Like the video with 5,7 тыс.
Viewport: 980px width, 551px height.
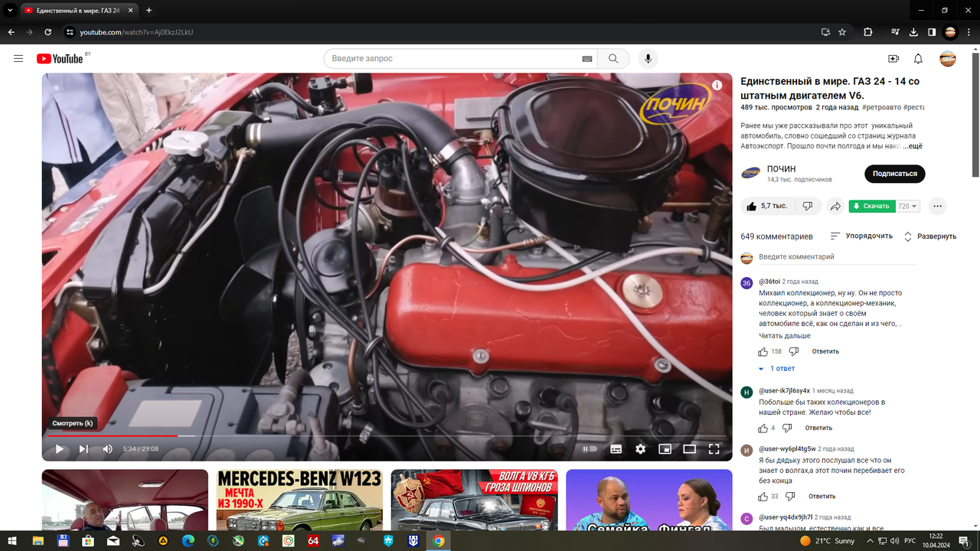(766, 206)
